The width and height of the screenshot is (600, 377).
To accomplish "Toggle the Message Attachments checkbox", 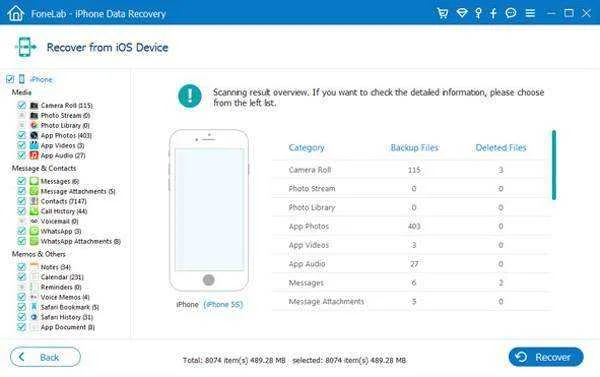I will (x=22, y=191).
